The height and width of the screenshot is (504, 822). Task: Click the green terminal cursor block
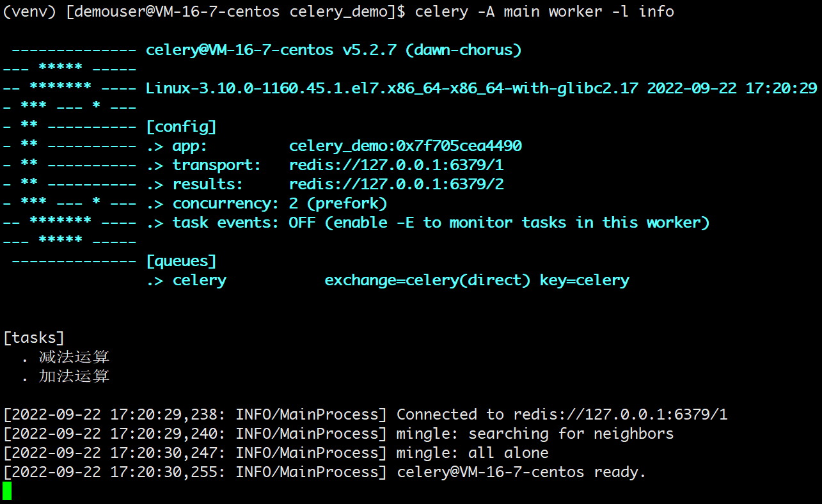7,491
